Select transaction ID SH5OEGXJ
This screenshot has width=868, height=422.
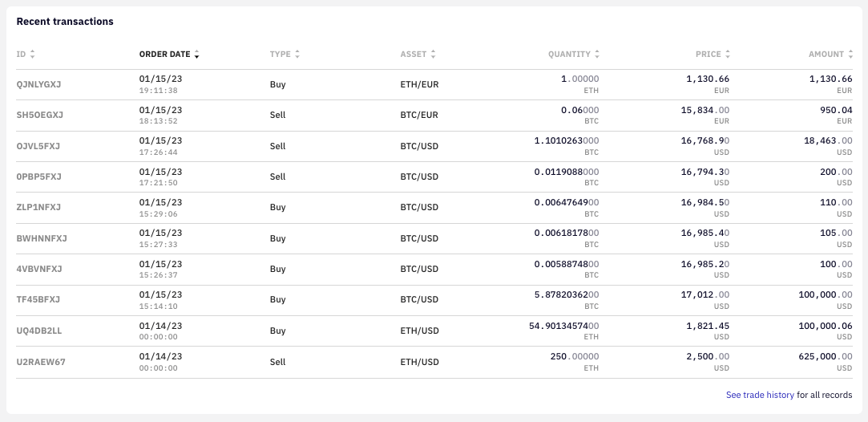pos(39,115)
